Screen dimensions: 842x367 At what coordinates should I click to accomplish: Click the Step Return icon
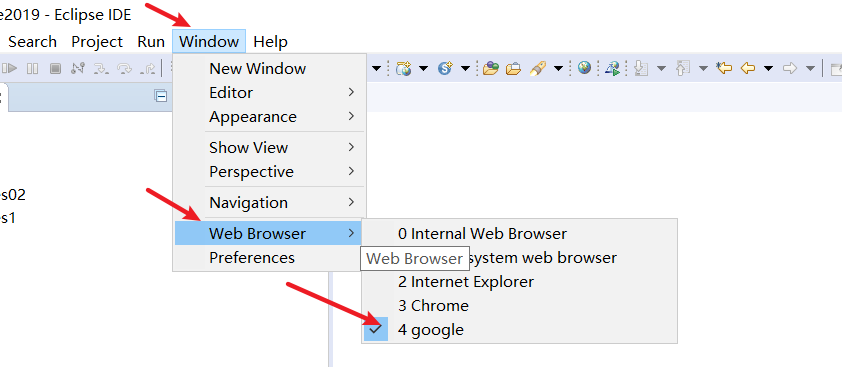click(147, 68)
